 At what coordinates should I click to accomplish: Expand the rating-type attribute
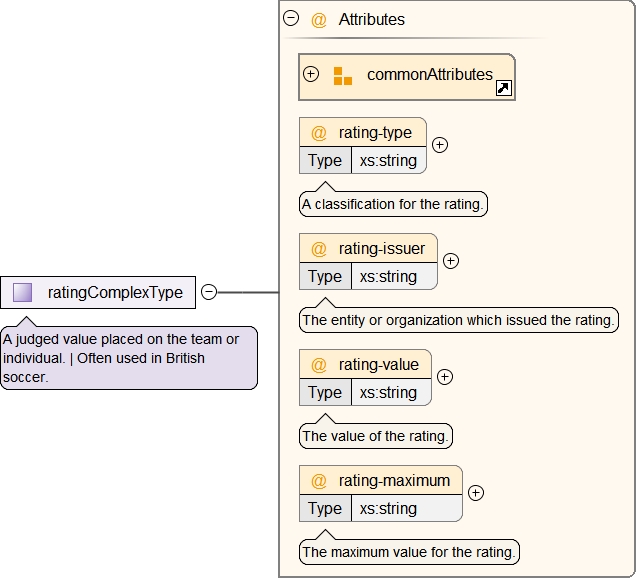[x=439, y=145]
